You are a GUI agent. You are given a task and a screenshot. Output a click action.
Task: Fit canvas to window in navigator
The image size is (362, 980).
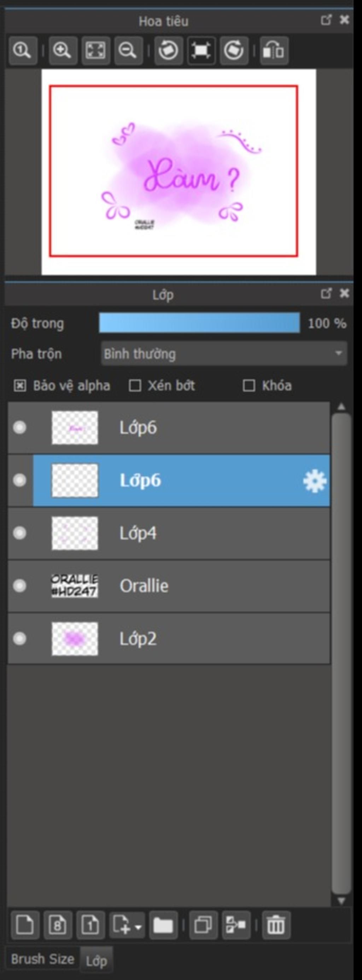(96, 51)
